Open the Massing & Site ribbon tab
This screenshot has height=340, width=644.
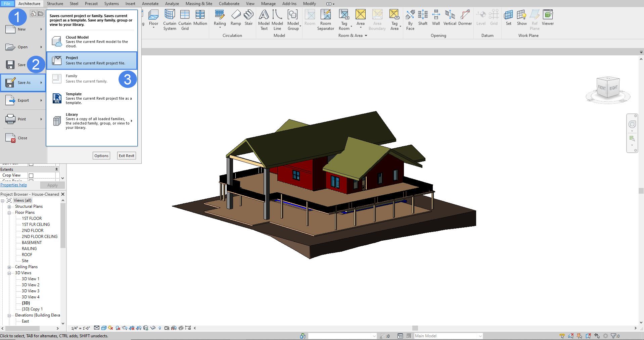click(x=199, y=4)
